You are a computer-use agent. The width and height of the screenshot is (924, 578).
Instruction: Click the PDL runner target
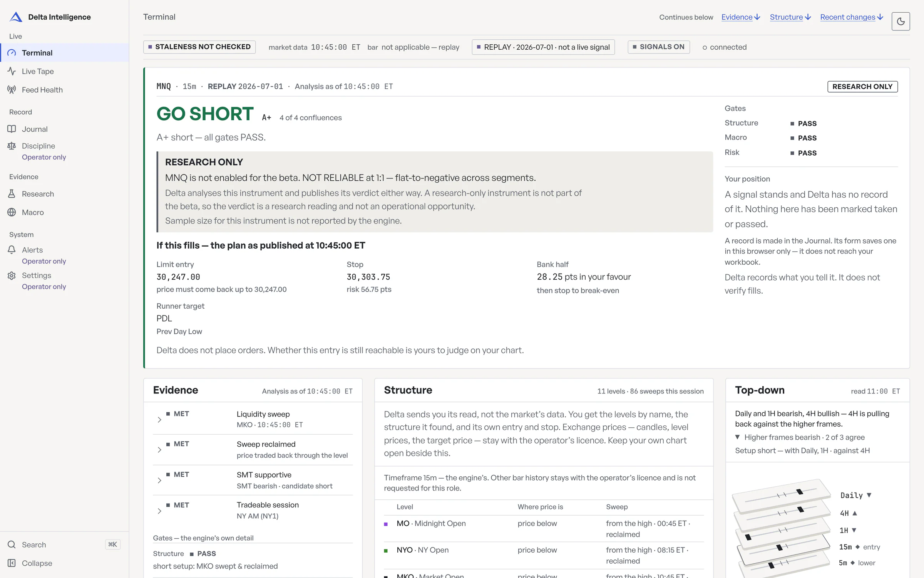pos(164,319)
